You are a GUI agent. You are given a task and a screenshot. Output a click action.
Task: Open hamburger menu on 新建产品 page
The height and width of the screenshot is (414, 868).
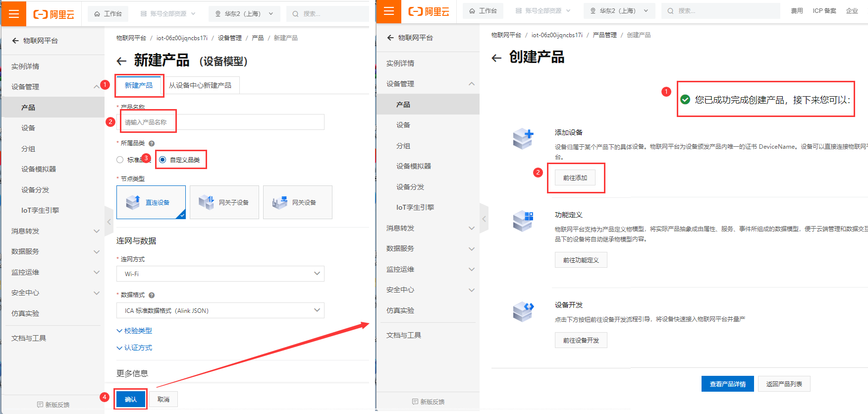14,14
